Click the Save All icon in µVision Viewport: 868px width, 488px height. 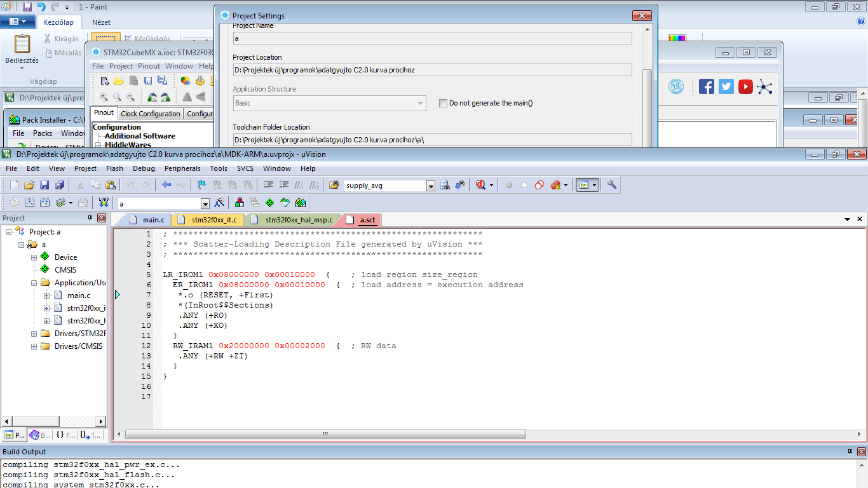coord(60,185)
